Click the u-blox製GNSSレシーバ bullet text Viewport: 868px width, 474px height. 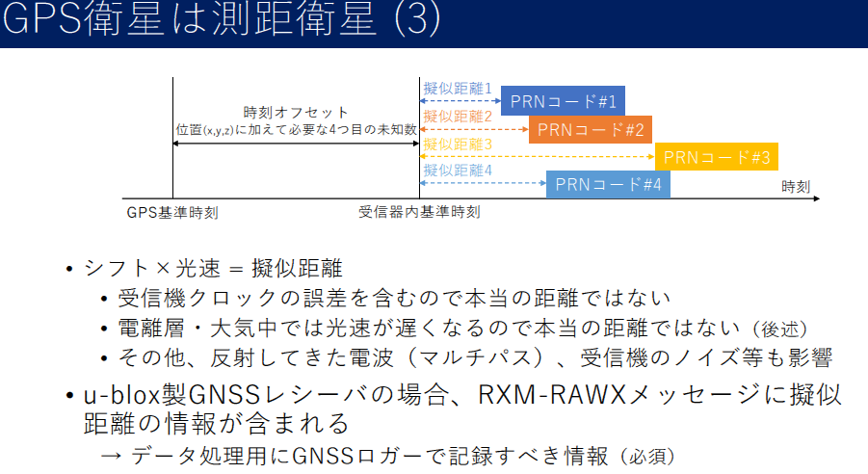pyautogui.click(x=453, y=395)
